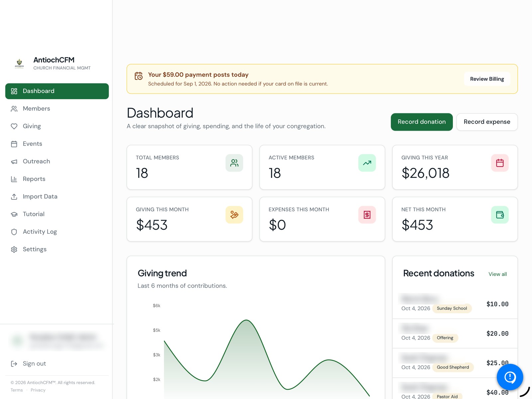Viewport: 532px width, 399px height.
Task: Click the Activity Log shield icon
Action: tap(14, 232)
